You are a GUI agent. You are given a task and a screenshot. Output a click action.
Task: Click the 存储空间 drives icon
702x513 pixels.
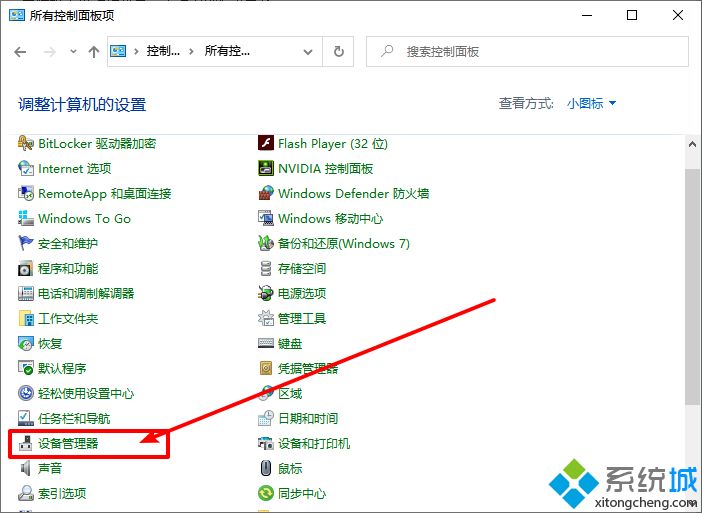click(x=265, y=269)
